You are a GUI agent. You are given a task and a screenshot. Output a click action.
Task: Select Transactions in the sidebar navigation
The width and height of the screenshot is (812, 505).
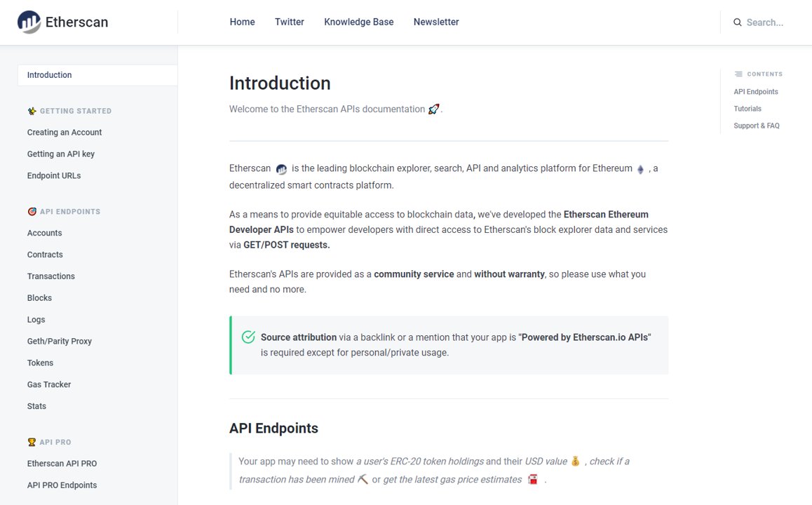pyautogui.click(x=50, y=276)
